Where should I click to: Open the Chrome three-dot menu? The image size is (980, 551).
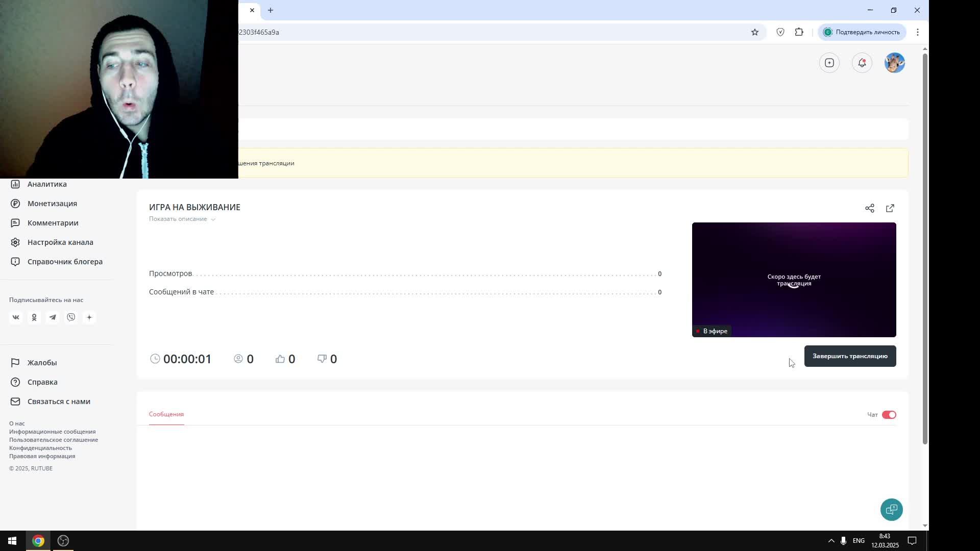point(918,32)
